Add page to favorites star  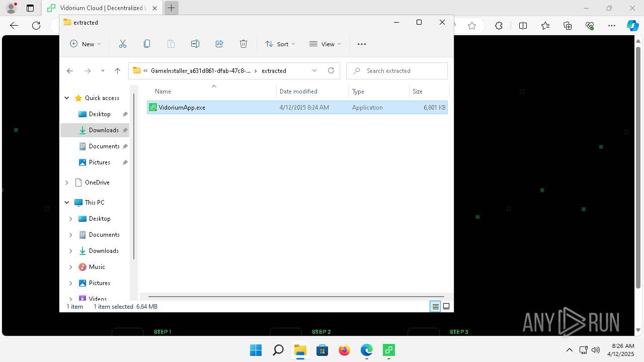[x=472, y=26]
